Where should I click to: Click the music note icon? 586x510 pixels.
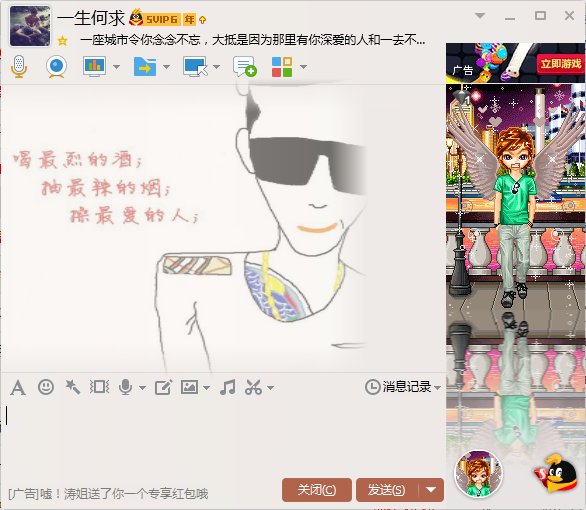[x=228, y=387]
